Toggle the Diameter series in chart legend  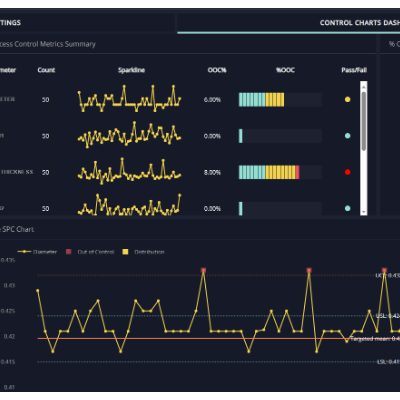click(37, 252)
